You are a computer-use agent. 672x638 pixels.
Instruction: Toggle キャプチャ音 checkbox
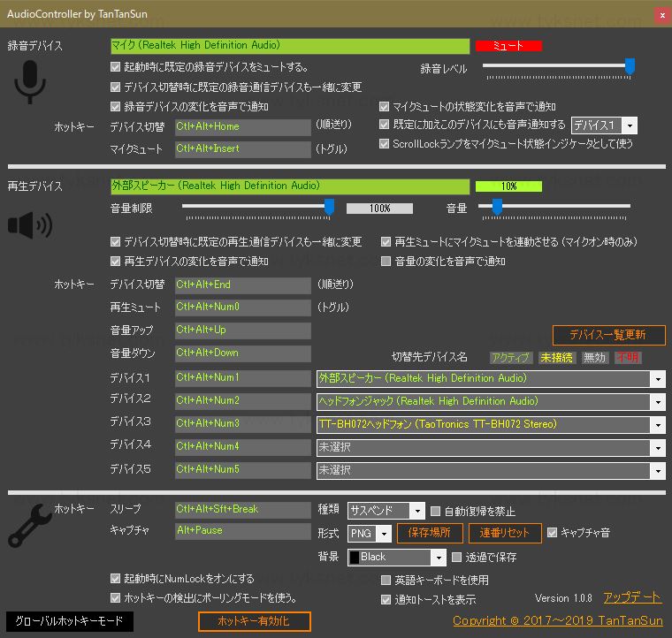pyautogui.click(x=553, y=533)
